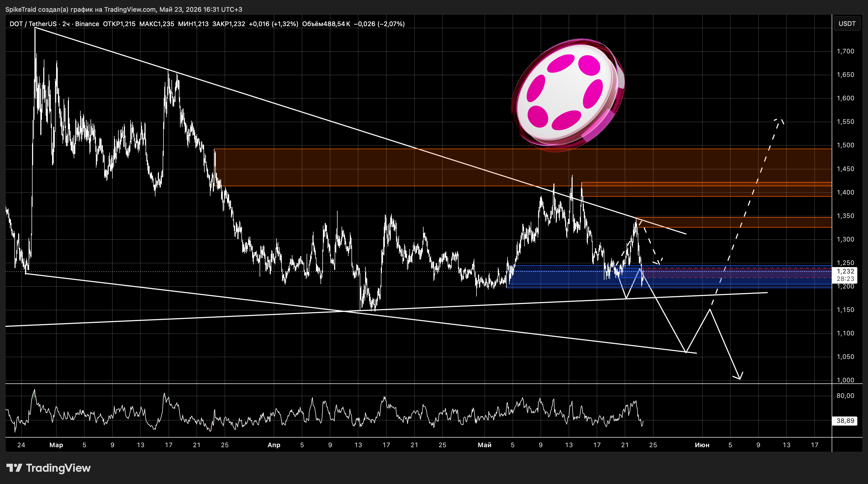The image size is (868, 484).
Task: Click the 1,550 price axis label
Action: (845, 121)
